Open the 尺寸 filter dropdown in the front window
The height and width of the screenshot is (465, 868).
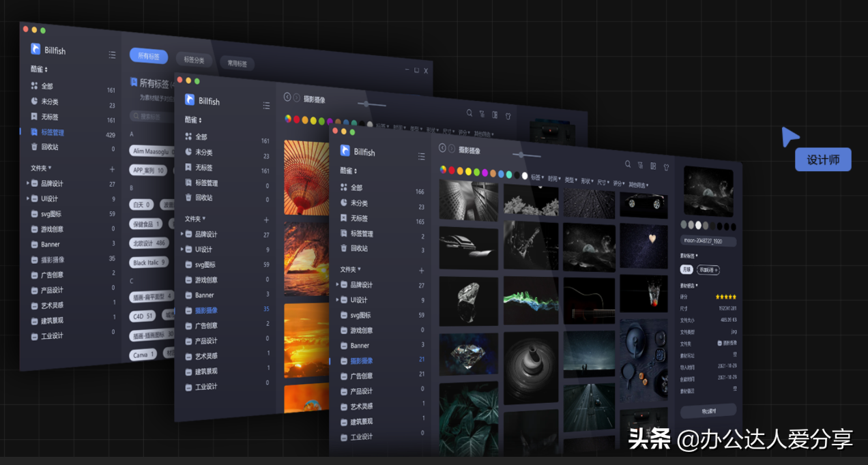point(603,182)
